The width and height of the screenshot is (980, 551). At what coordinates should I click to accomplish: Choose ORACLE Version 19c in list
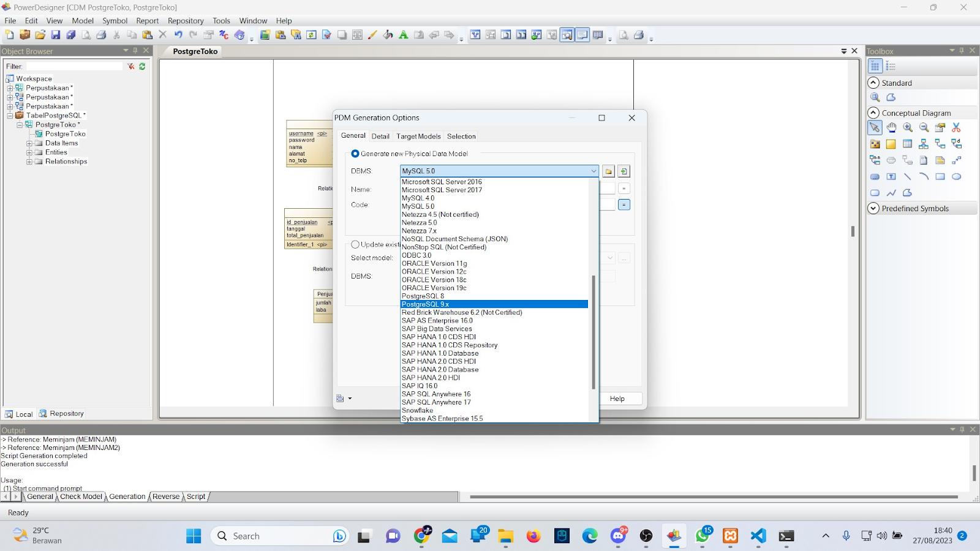click(494, 288)
